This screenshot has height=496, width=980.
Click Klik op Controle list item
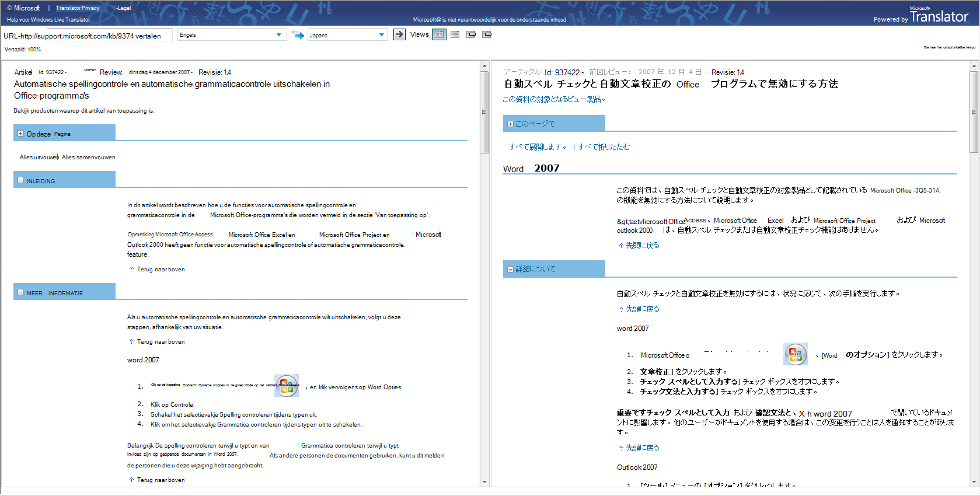(x=172, y=404)
